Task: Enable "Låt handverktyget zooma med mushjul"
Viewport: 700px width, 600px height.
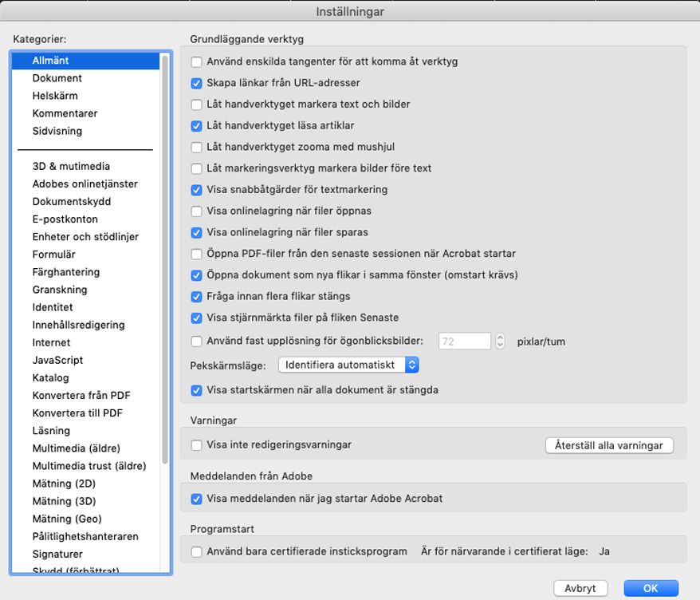Action: [x=195, y=147]
